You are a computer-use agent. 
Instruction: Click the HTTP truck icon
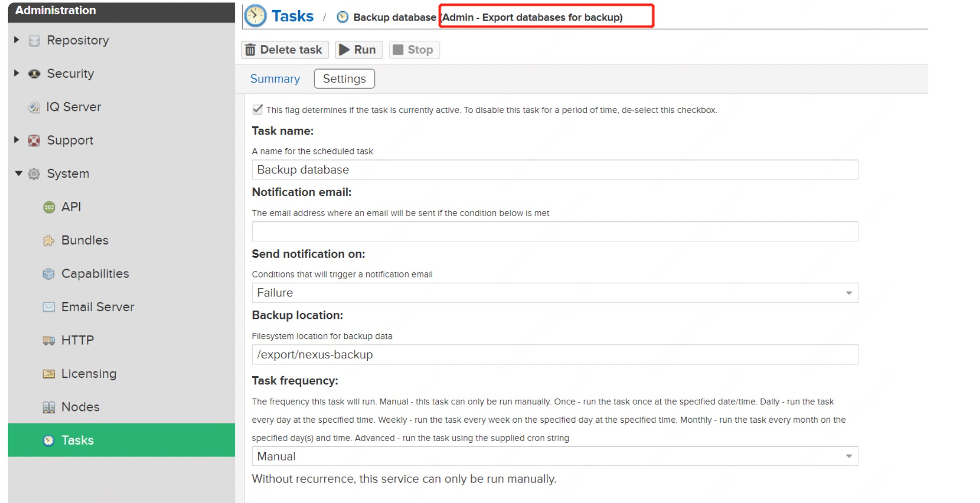point(49,340)
